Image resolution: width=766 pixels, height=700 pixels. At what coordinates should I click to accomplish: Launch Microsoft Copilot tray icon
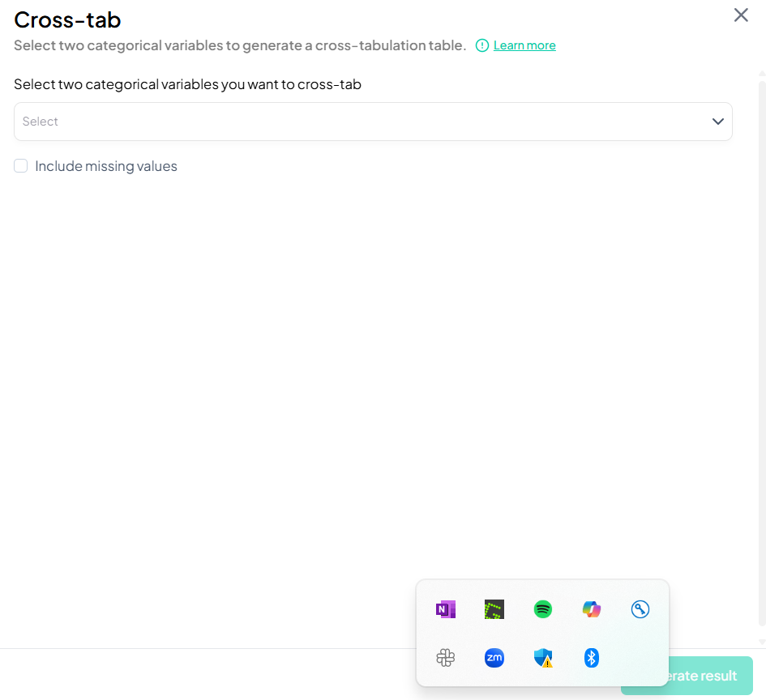592,609
